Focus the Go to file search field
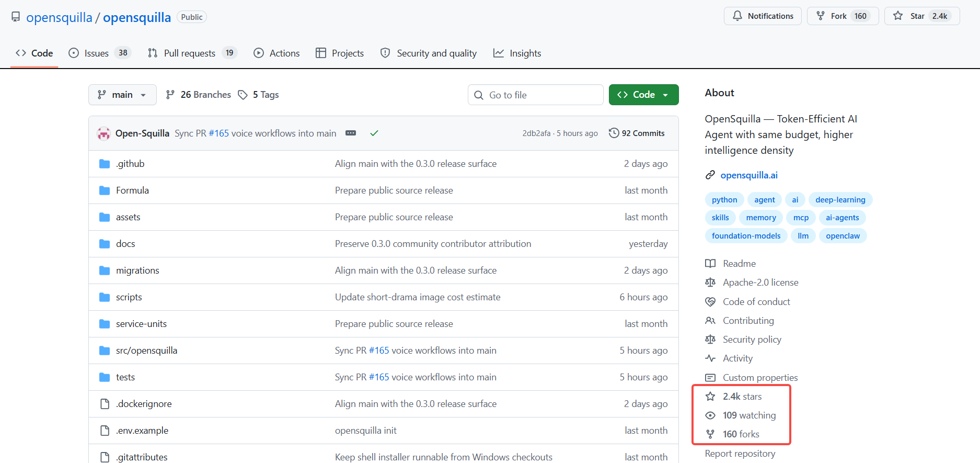The height and width of the screenshot is (463, 980). click(535, 95)
